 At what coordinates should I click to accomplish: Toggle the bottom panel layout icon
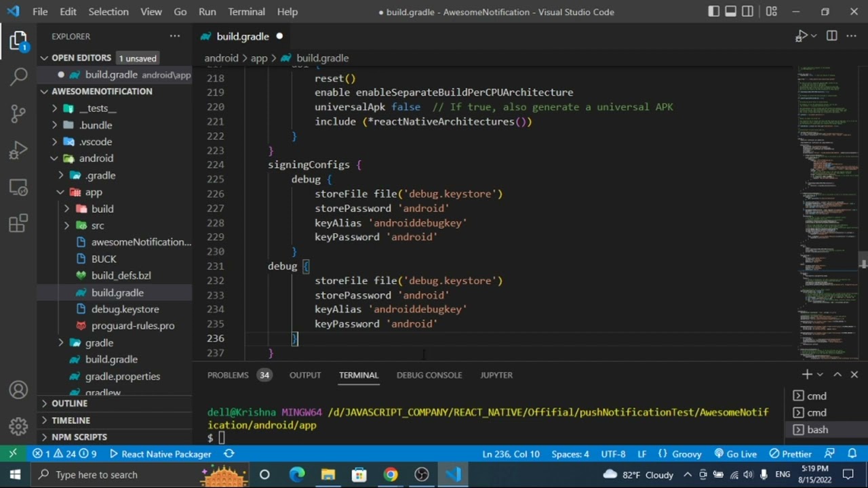[x=730, y=12]
